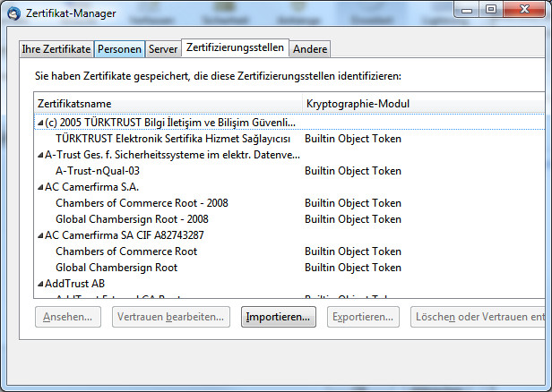Collapse the (c) 2005 TÜRKTRUST group

click(x=40, y=123)
